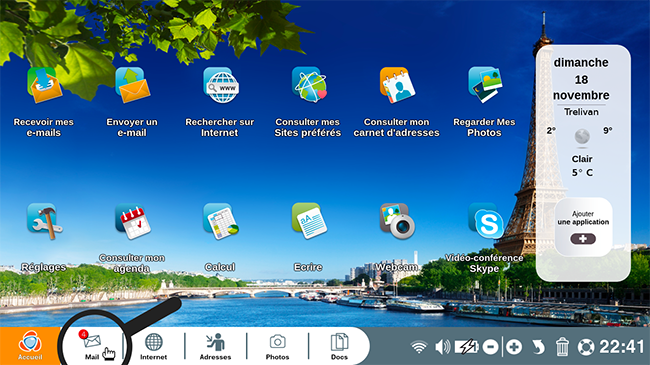Open Docs in the bottom bar
Screen dimensions: 650x365
coord(339,346)
